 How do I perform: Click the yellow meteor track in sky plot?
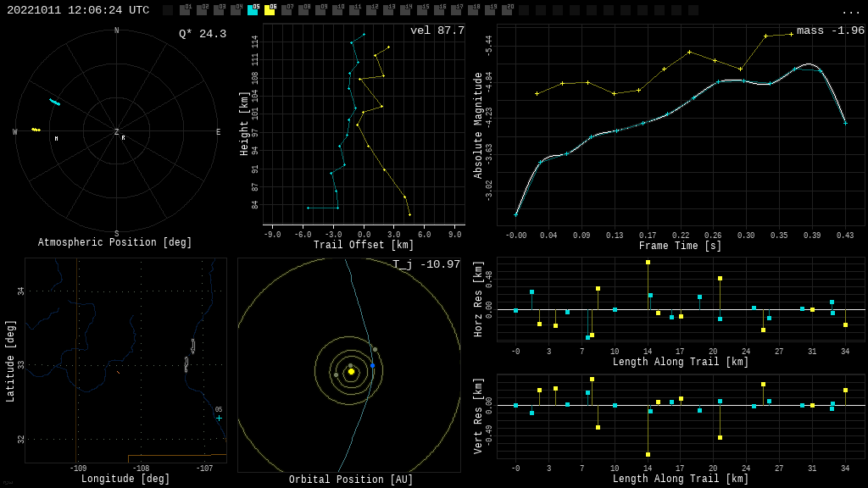point(36,130)
